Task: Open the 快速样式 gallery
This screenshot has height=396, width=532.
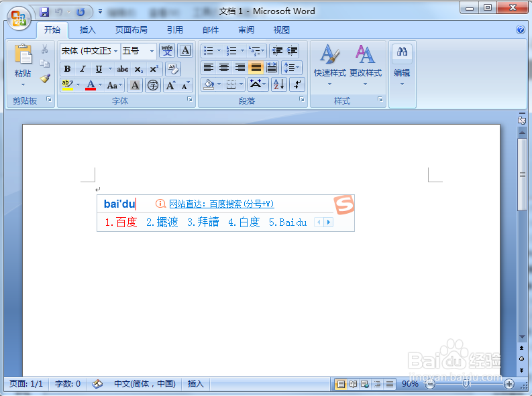Action: coord(330,65)
